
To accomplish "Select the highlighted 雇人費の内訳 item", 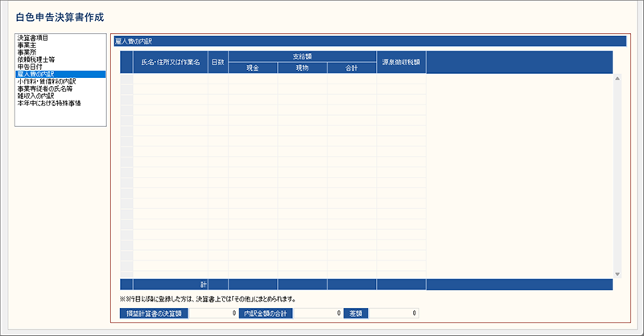I will pyautogui.click(x=37, y=74).
